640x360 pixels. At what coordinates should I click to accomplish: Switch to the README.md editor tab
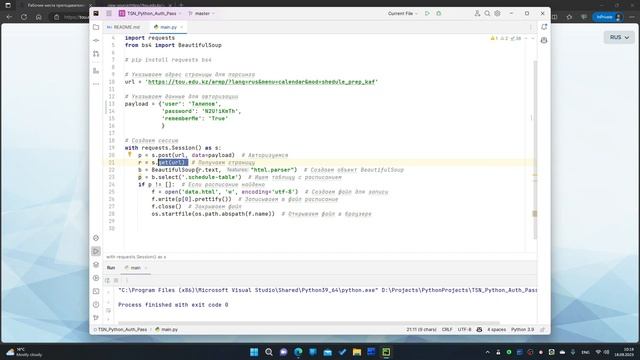coord(124,27)
